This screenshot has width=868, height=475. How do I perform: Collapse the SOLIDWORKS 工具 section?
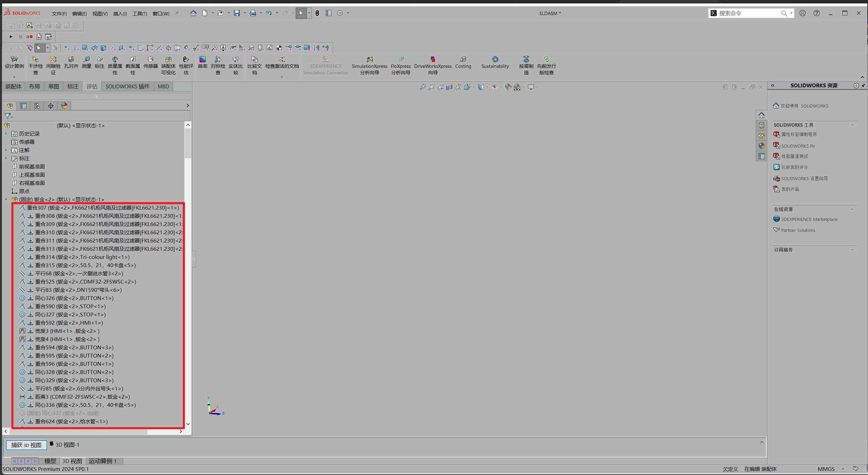point(852,125)
